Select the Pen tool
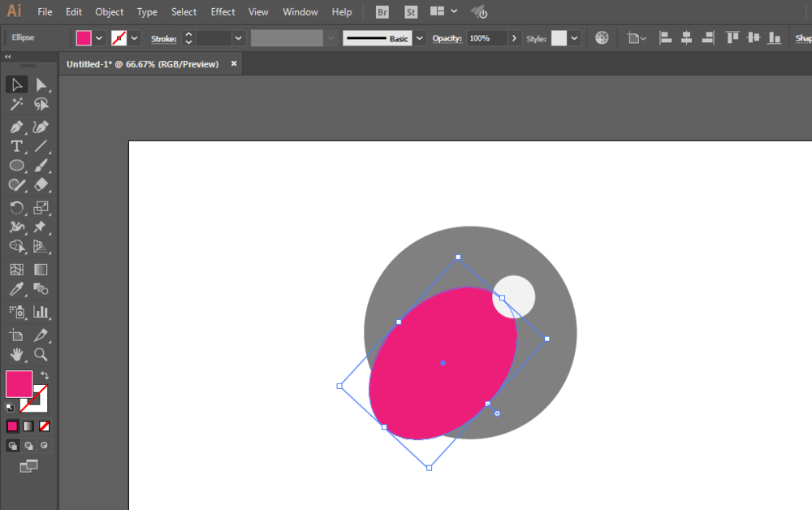 [x=16, y=127]
